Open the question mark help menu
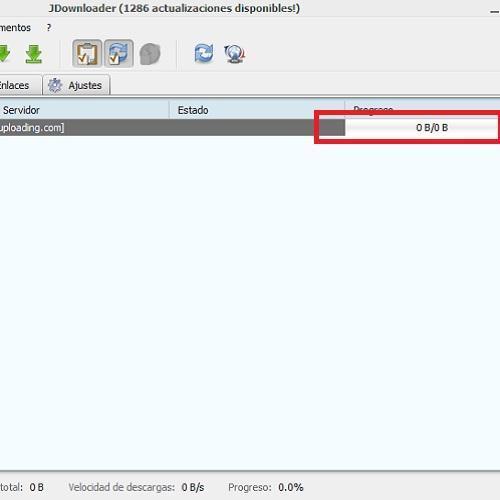This screenshot has height=500, width=500. click(49, 28)
